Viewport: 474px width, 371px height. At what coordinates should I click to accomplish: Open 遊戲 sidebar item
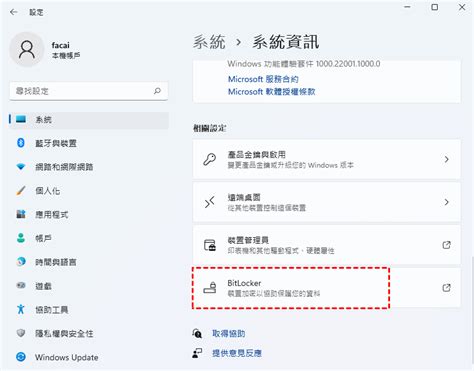tap(89, 286)
